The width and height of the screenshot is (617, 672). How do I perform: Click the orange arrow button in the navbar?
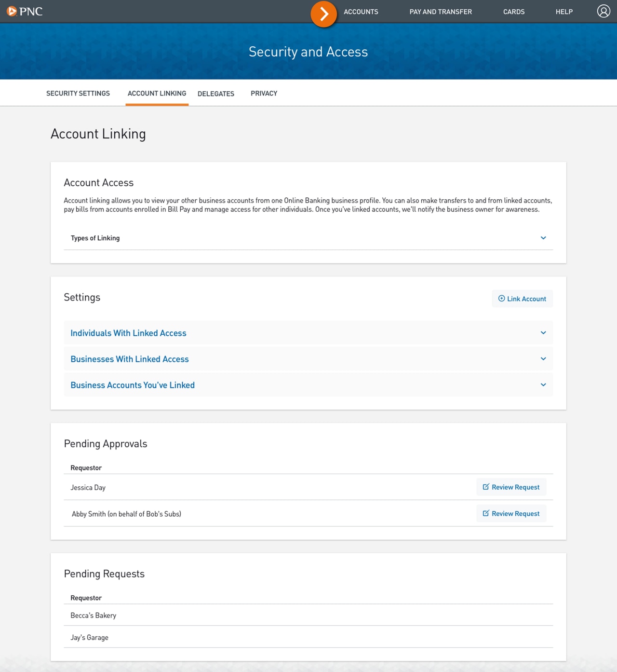click(x=323, y=14)
